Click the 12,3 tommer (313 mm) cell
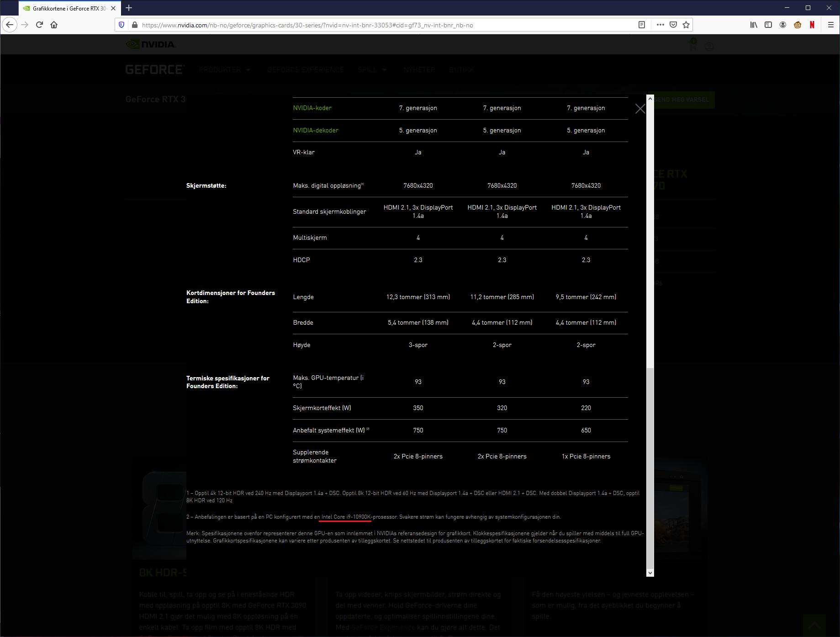840x637 pixels. tap(418, 297)
